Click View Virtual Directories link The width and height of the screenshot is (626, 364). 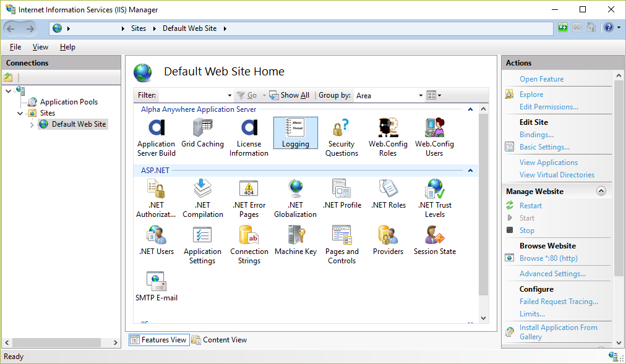point(557,175)
